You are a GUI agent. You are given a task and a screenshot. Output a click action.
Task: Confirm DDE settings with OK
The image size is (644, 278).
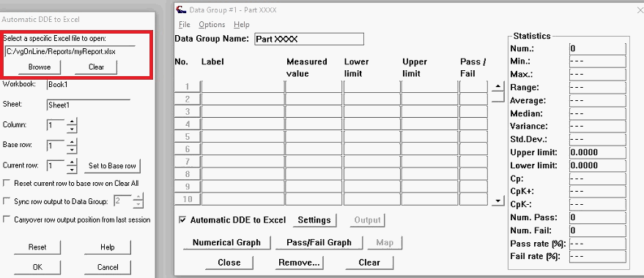[x=37, y=267]
